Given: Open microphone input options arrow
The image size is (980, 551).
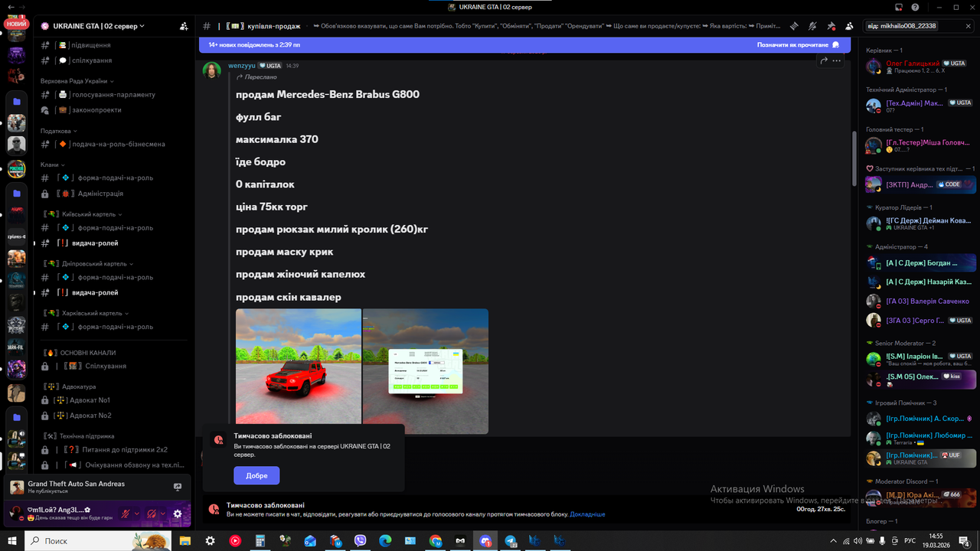Looking at the screenshot, I should 137,514.
